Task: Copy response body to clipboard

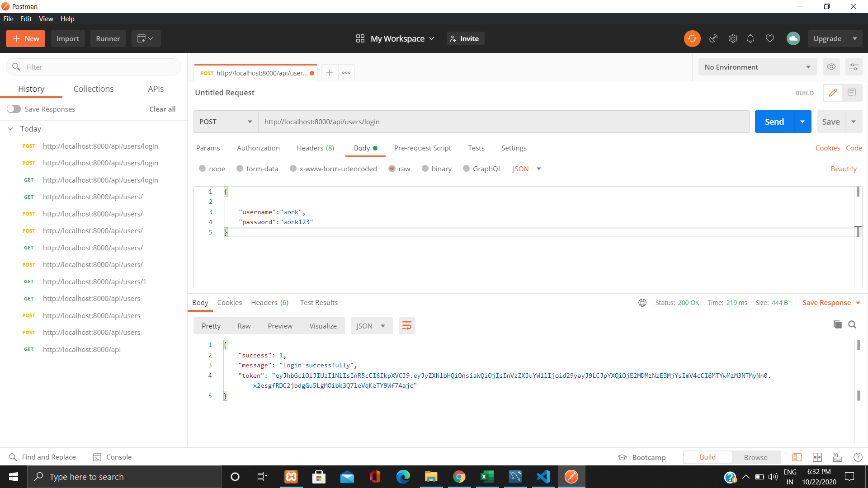Action: coord(837,324)
